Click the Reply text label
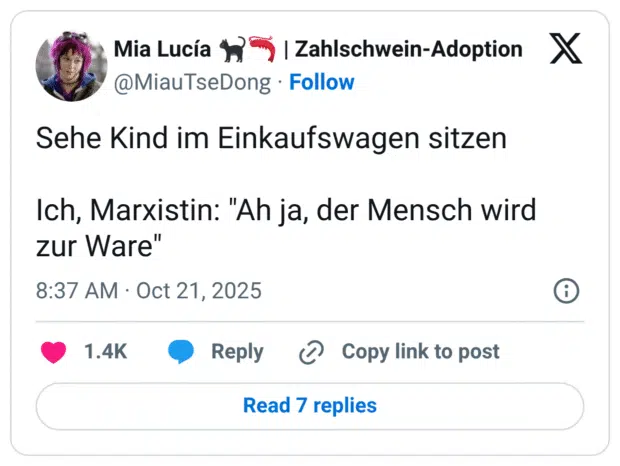The width and height of the screenshot is (620, 466). pos(237,352)
